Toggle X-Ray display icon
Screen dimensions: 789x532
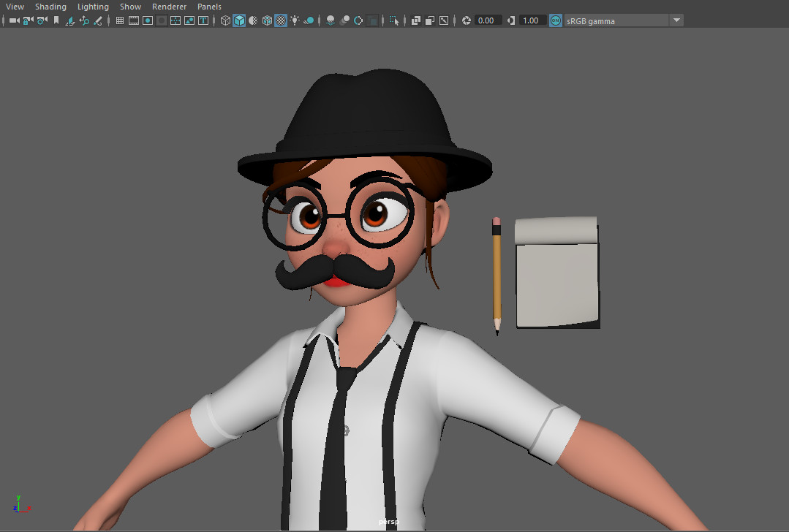point(416,20)
